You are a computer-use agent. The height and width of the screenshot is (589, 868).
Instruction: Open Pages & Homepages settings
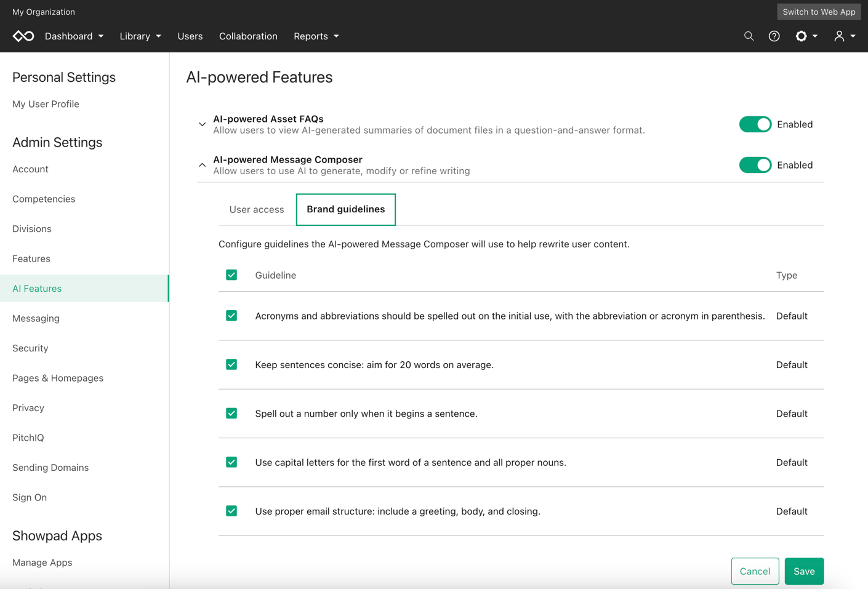click(58, 378)
